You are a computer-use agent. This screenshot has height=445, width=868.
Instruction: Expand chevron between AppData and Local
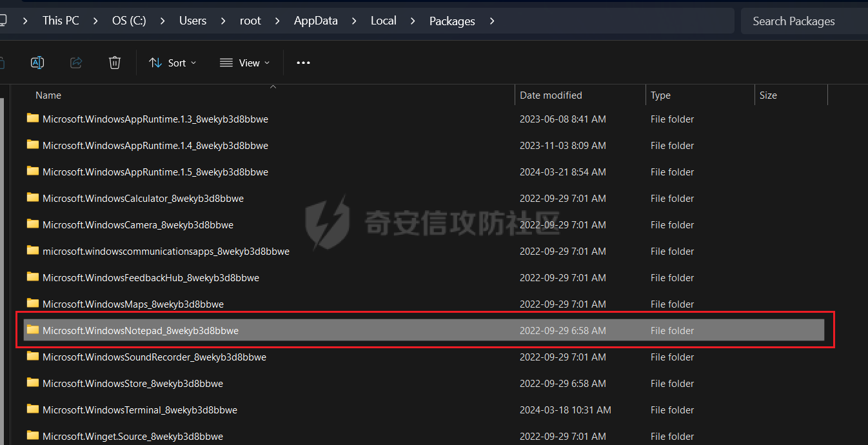355,21
